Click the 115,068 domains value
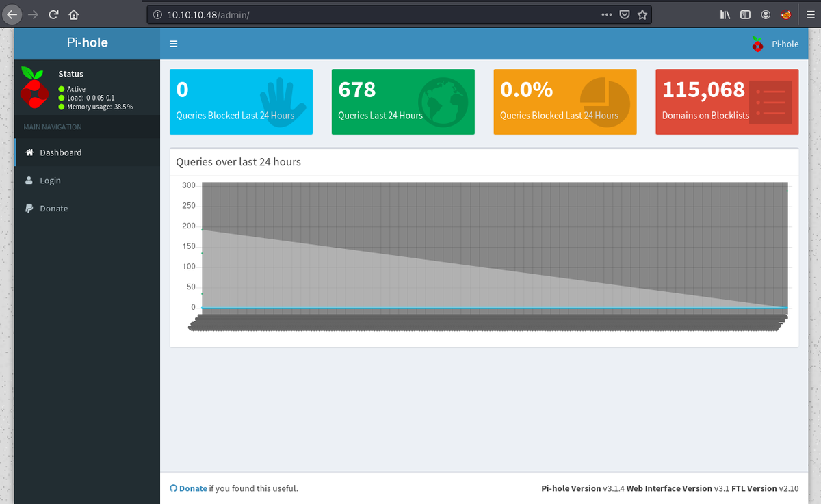The height and width of the screenshot is (504, 821). (x=703, y=90)
